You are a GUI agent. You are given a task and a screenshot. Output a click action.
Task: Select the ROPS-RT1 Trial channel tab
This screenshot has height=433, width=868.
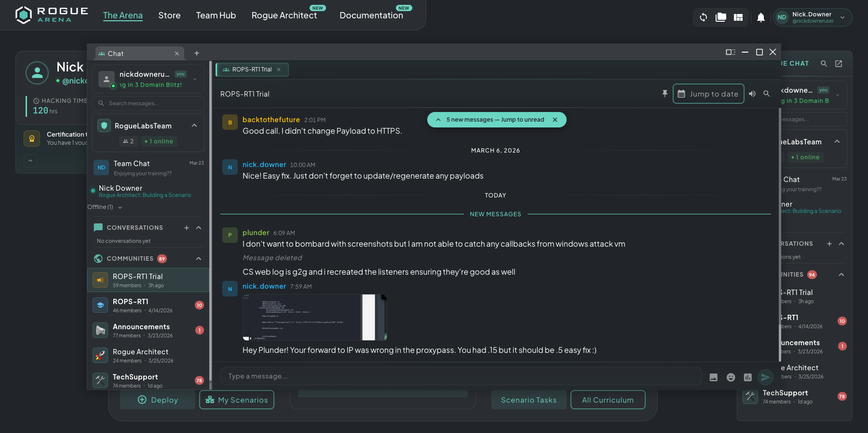[x=252, y=70]
